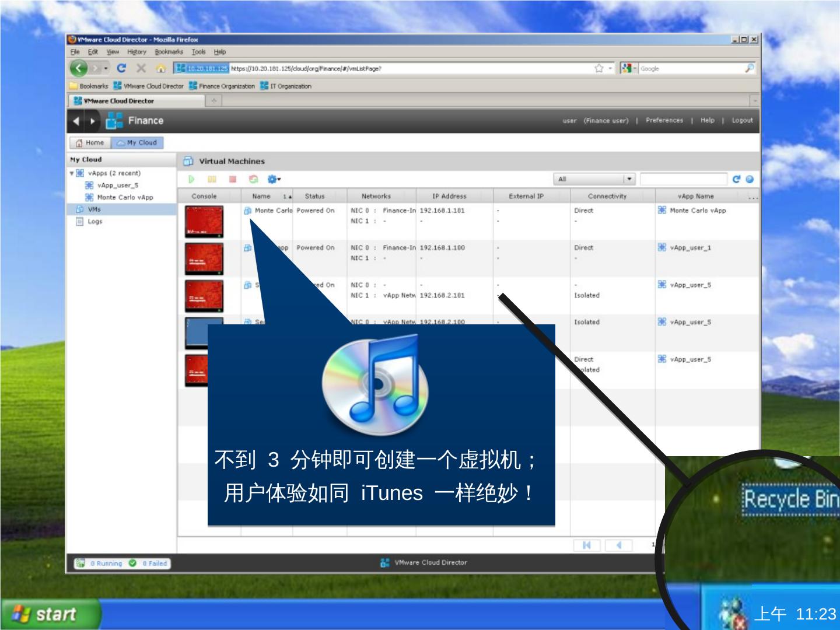Screen dimensions: 840x630
Task: Bookmark this page with the star icon
Action: (x=598, y=68)
